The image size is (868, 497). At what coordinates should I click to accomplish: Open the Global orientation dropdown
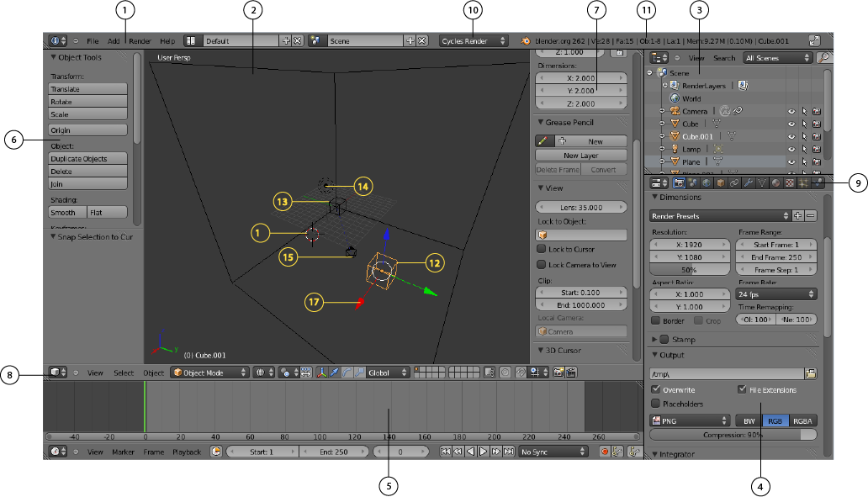pos(388,373)
